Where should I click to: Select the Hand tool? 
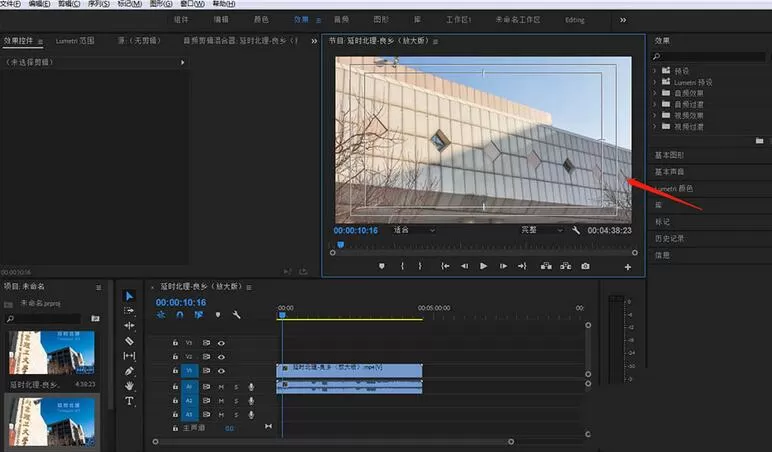click(129, 386)
